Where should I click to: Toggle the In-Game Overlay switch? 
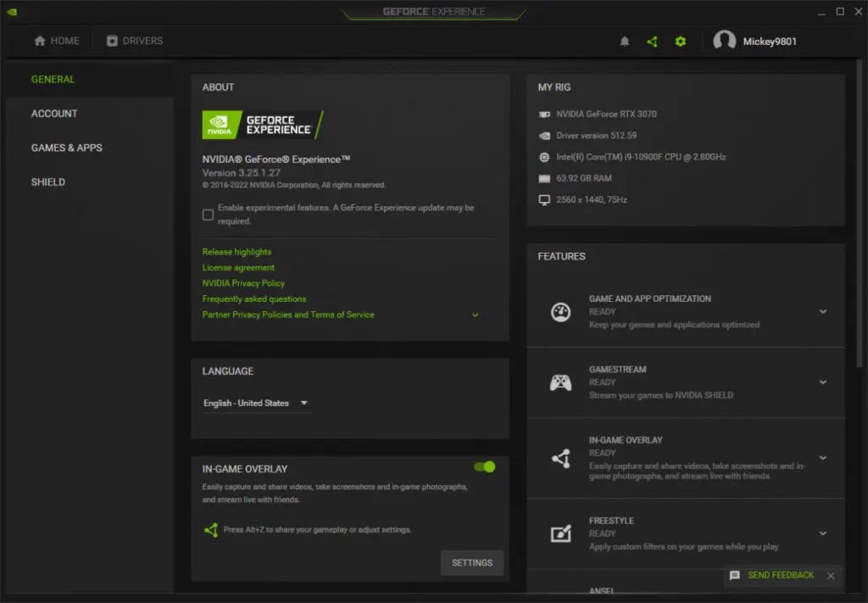[484, 466]
